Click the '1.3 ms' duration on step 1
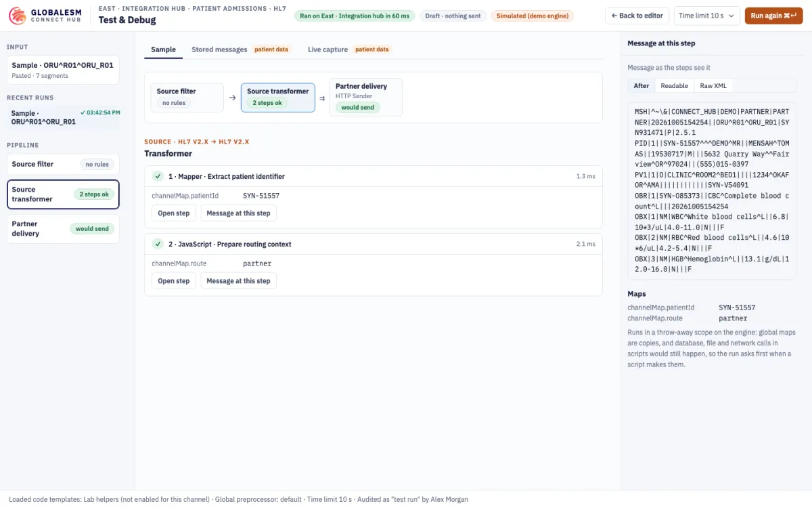The image size is (812, 508). point(586,176)
